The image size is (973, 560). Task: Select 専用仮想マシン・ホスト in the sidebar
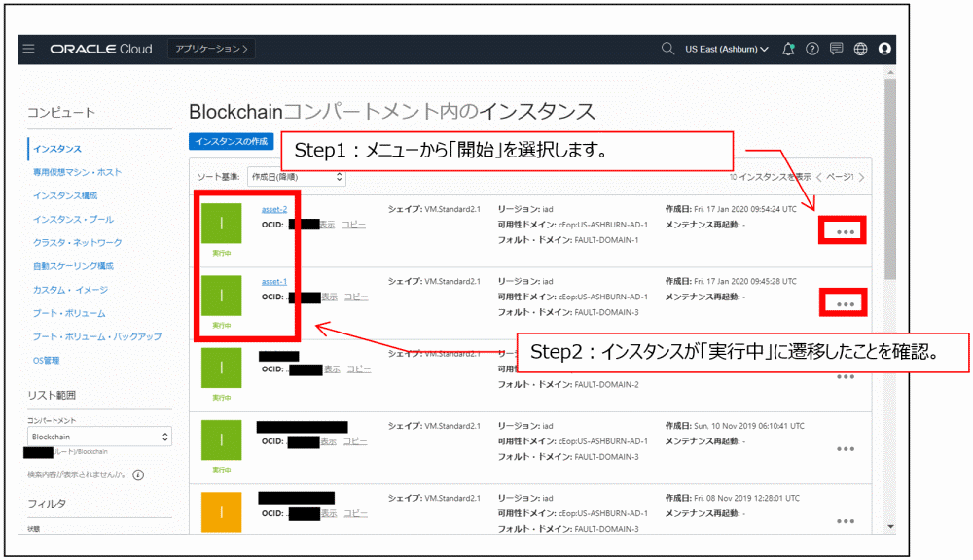pyautogui.click(x=77, y=172)
